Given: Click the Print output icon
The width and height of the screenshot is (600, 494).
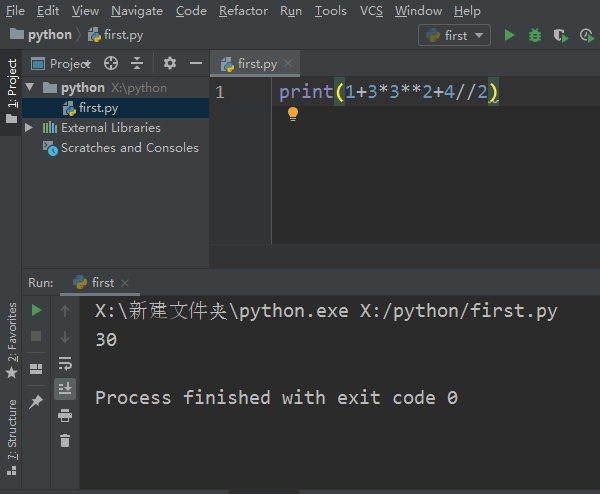Looking at the screenshot, I should [65, 415].
